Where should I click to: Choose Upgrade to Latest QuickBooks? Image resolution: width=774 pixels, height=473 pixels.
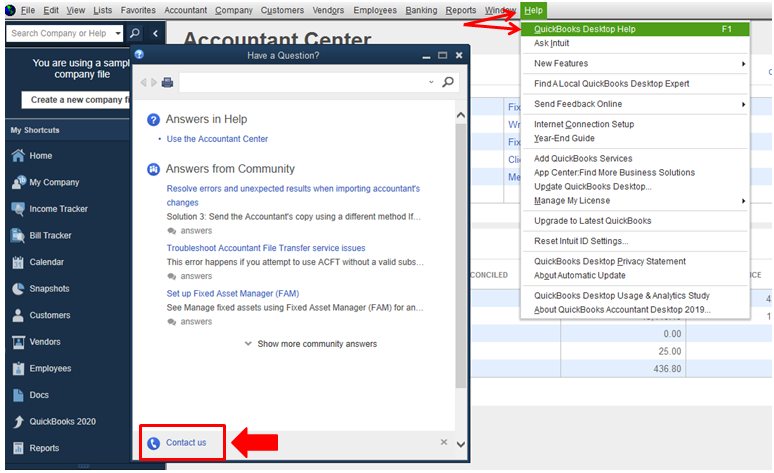(592, 221)
